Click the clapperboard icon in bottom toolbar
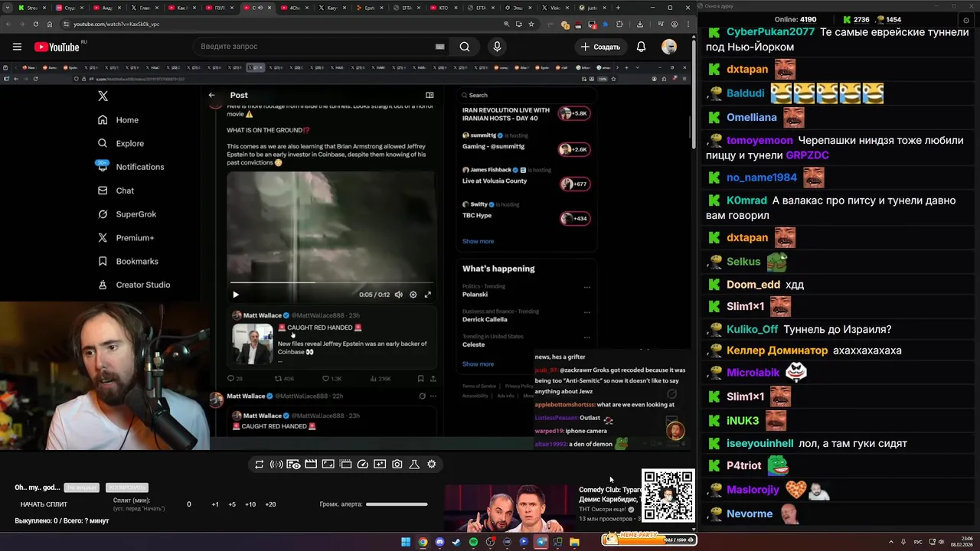 [x=311, y=465]
